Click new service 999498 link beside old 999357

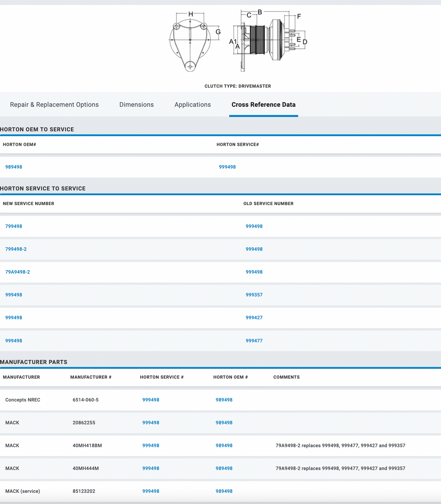[x=14, y=295]
